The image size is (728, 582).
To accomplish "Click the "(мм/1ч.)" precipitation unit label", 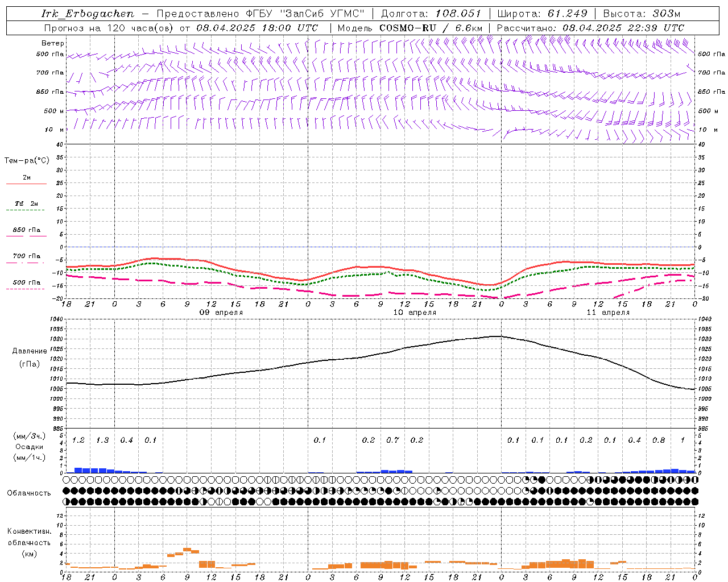I will [x=30, y=458].
